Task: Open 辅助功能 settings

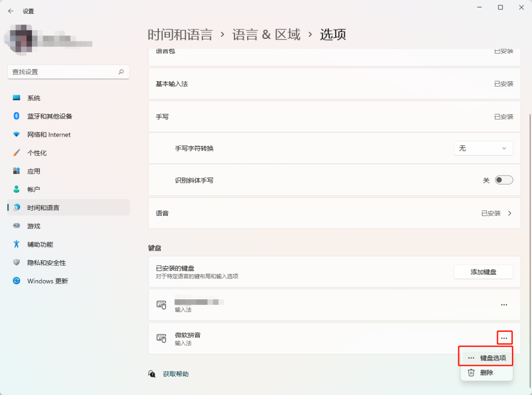Action: tap(37, 244)
